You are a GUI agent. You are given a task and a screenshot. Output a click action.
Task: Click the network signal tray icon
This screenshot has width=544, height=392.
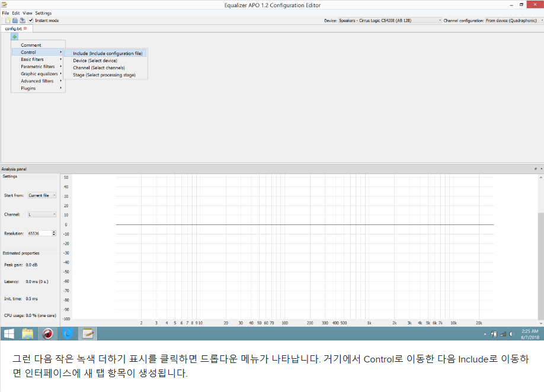[503, 334]
